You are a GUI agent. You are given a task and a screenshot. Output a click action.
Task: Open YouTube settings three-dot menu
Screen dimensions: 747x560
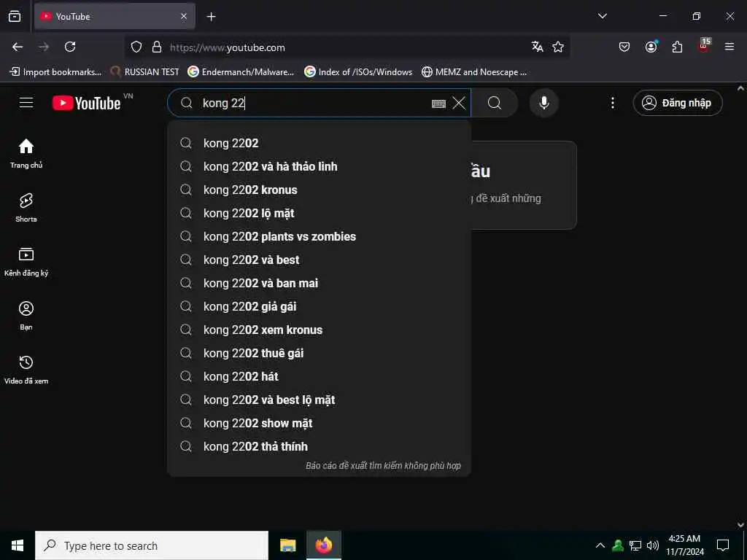tap(613, 103)
